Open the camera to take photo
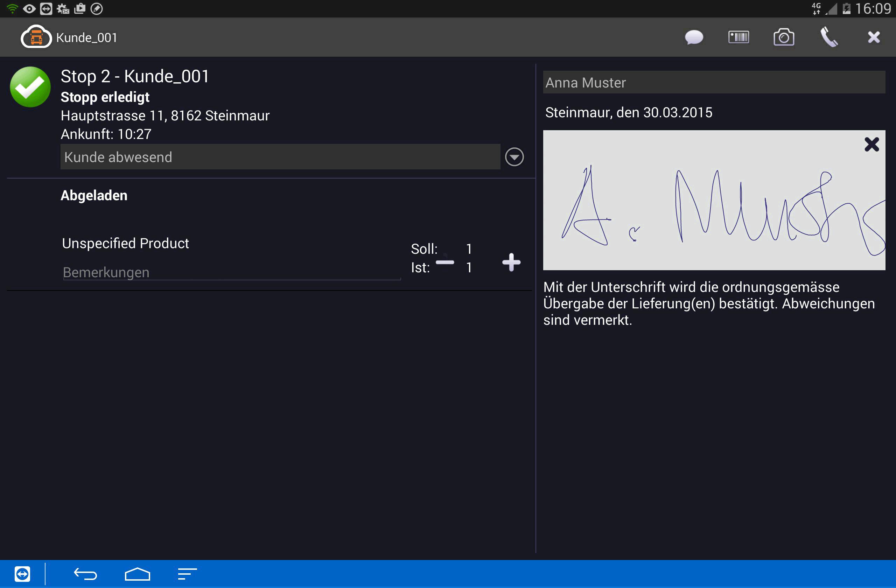The height and width of the screenshot is (588, 896). pos(783,37)
